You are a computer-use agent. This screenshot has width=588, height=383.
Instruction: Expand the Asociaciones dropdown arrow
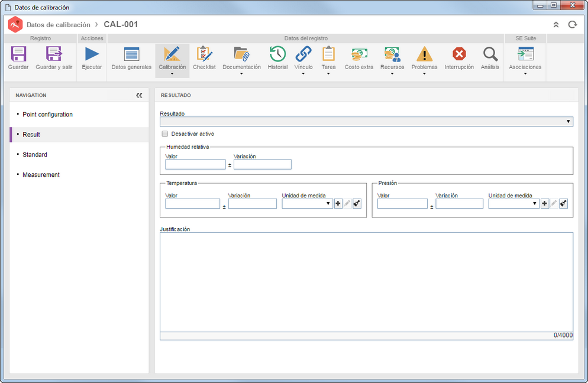pyautogui.click(x=525, y=74)
